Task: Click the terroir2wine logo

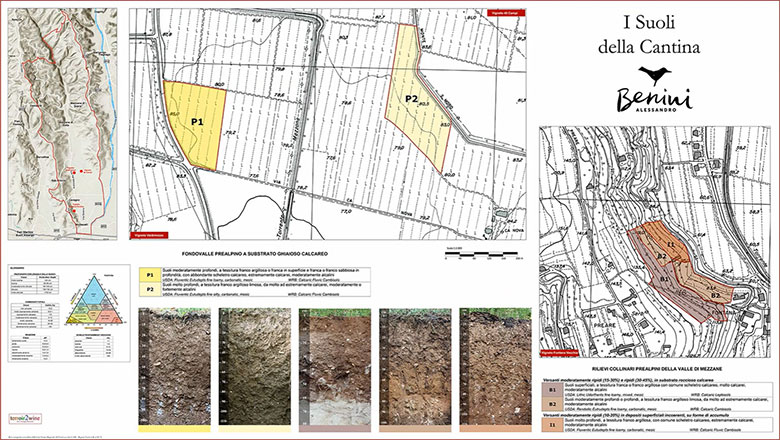Action: 25,419
